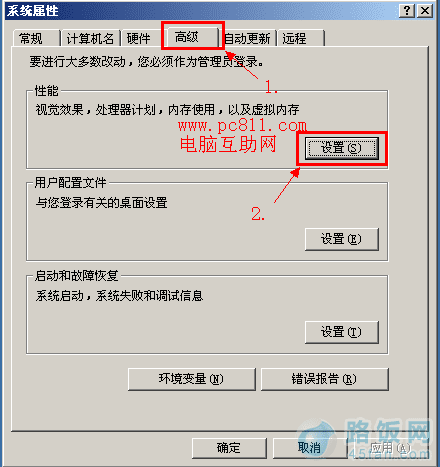Switch to the 高级 tab
Viewport: 440px width, 467px height.
pos(193,36)
